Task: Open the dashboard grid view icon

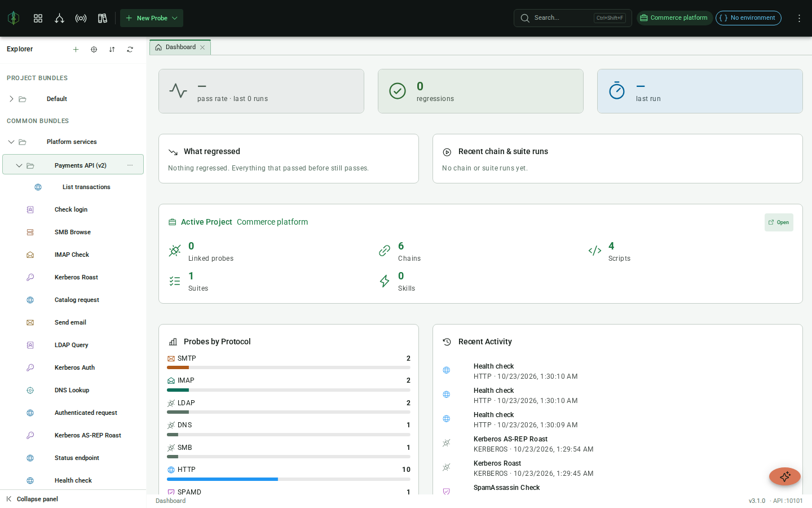Action: tap(38, 18)
